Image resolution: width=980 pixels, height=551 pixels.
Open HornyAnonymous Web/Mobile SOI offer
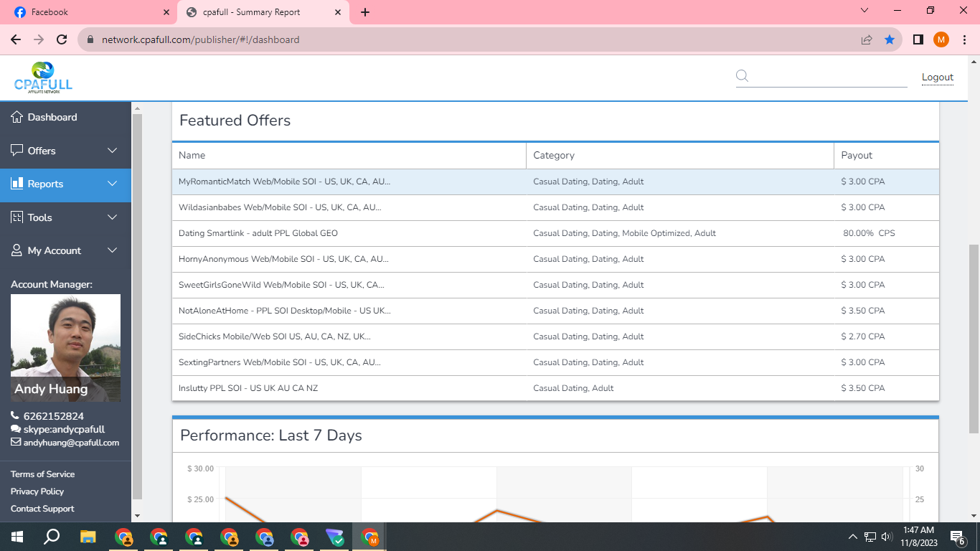(x=283, y=259)
